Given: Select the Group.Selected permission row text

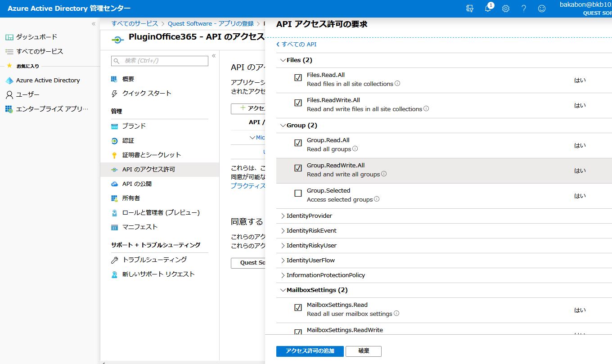Looking at the screenshot, I should [x=328, y=191].
